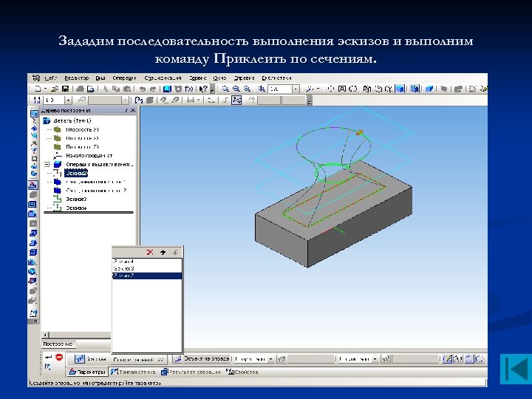Click the show-all fit view icon
532x399 pixels.
point(342,89)
